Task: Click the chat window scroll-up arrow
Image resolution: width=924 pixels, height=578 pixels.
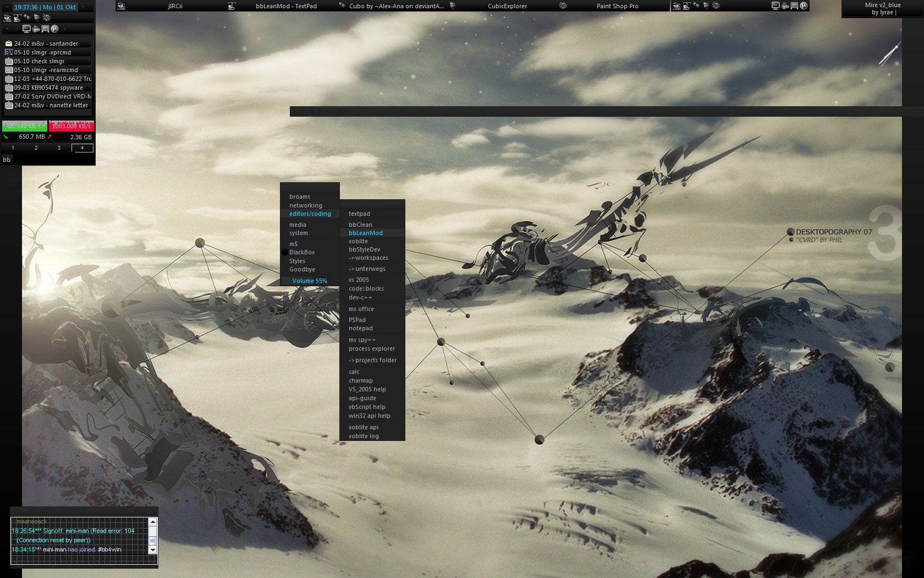Action: tap(153, 521)
